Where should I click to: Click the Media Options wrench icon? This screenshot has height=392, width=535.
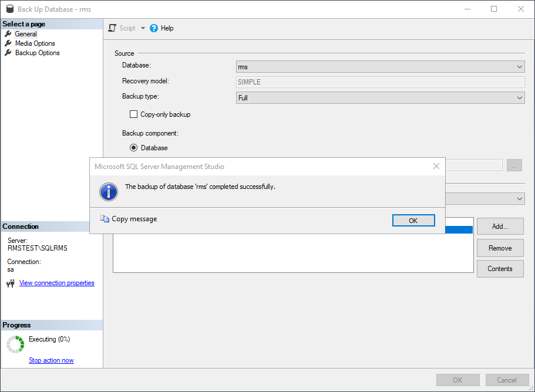pos(8,43)
